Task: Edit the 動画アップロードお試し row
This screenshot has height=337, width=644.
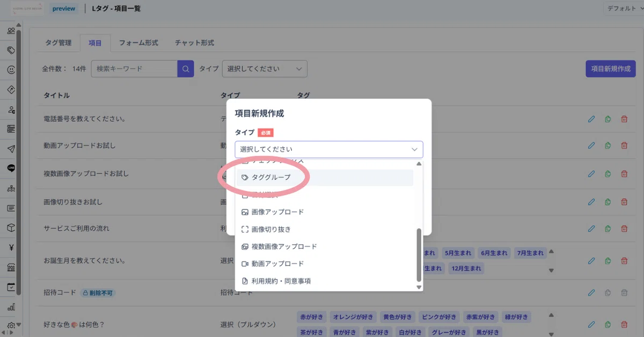Action: (591, 145)
